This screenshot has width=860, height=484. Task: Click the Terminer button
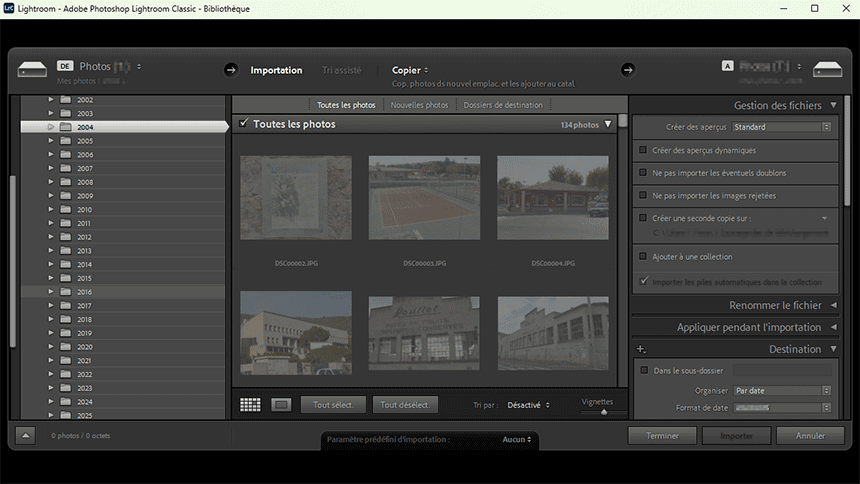(x=662, y=436)
